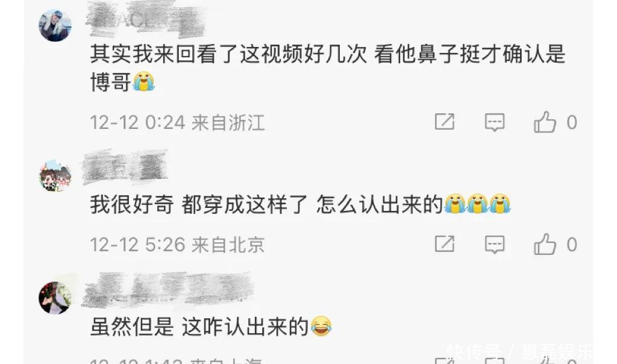Like the bottom partially visible comment

(x=545, y=360)
